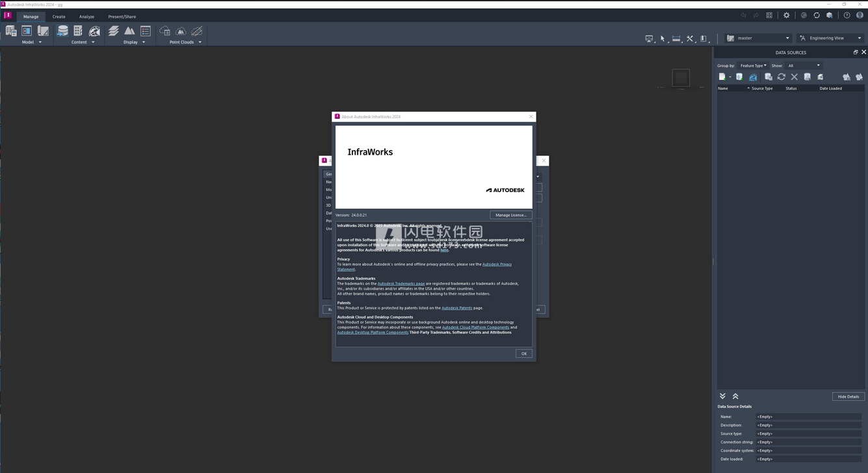Open the Data Sources database icon in Content group
The width and height of the screenshot is (868, 473).
point(62,31)
